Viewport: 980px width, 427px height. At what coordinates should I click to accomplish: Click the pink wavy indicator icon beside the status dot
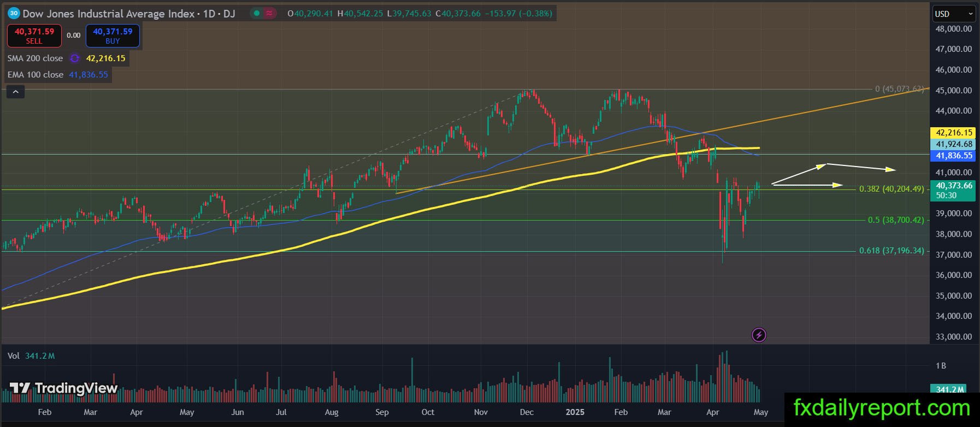click(269, 13)
